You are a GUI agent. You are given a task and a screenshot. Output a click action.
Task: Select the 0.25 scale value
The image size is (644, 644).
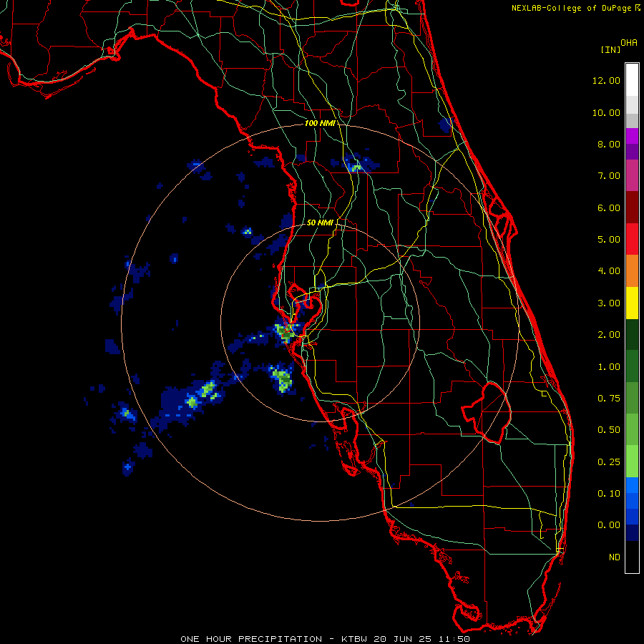coord(609,462)
